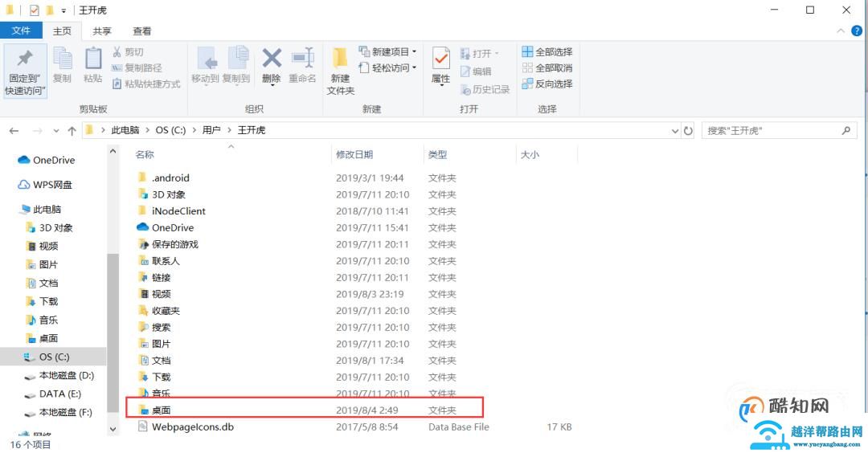Sort by the 大小 column header

530,155
